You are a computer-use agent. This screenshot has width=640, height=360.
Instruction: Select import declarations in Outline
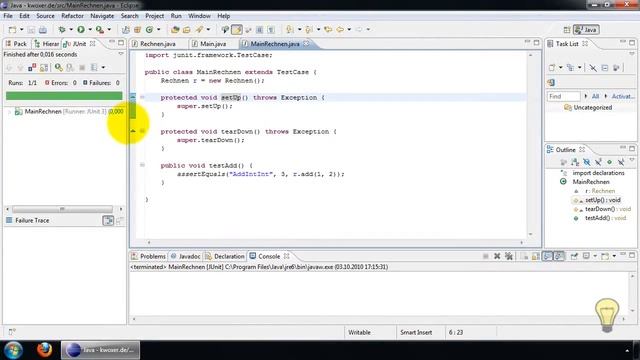(x=598, y=173)
